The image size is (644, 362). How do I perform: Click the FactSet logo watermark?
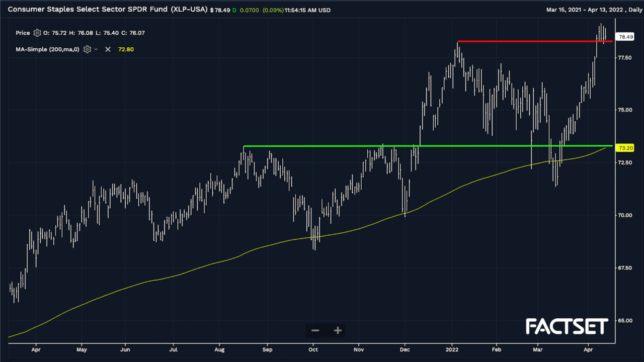click(567, 326)
